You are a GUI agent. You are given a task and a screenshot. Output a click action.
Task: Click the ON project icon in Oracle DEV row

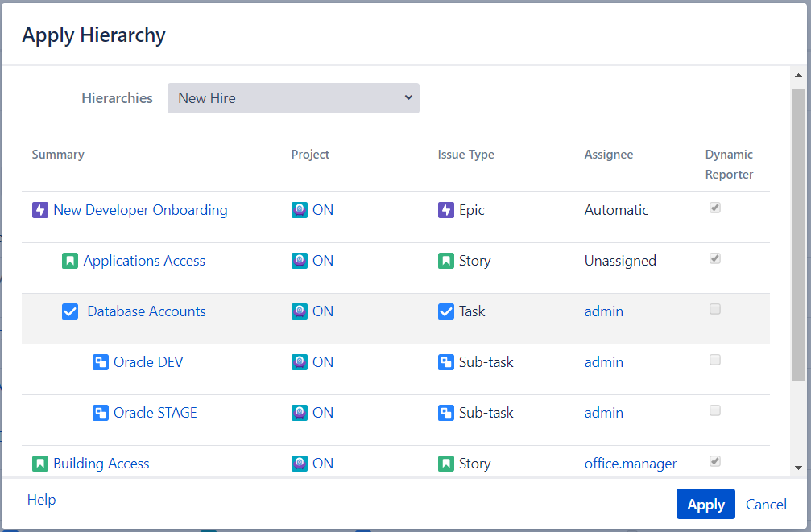[300, 362]
